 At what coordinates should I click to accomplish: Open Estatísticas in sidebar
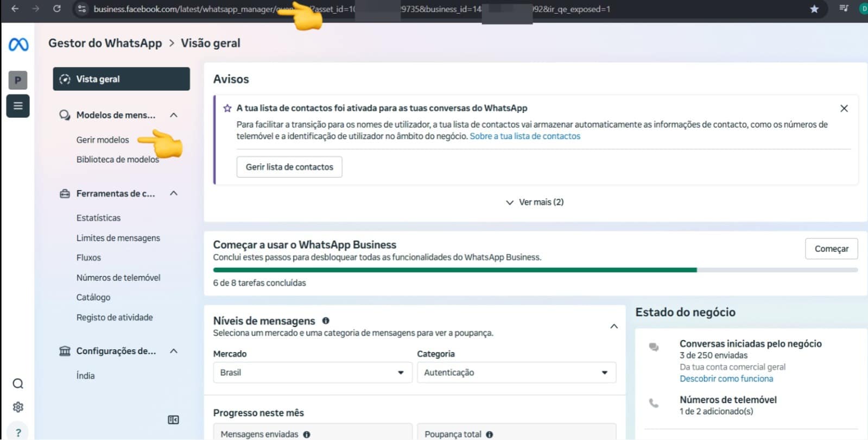click(98, 218)
